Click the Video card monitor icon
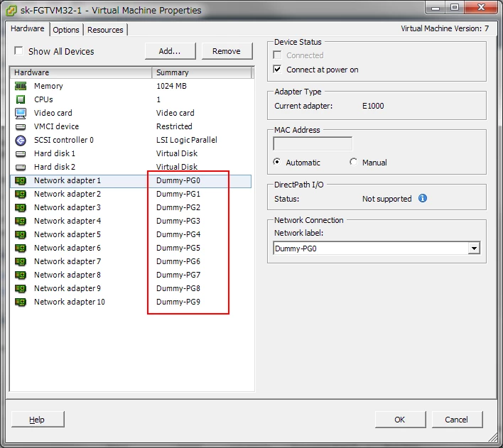This screenshot has height=448, width=503. [21, 113]
